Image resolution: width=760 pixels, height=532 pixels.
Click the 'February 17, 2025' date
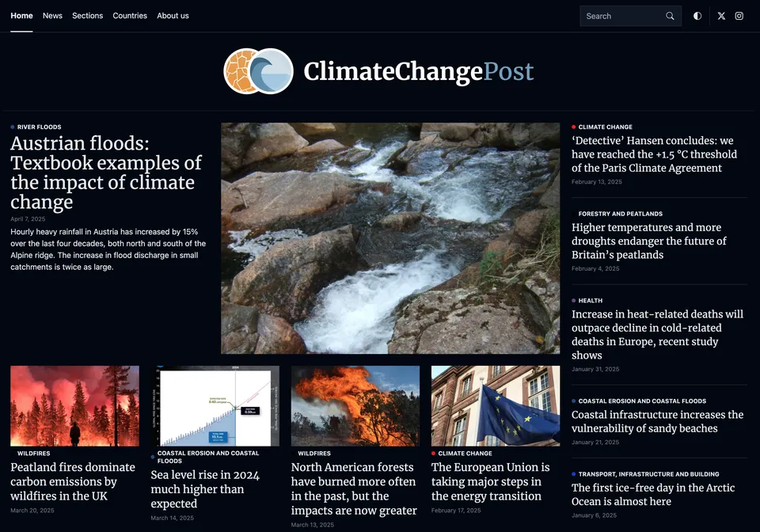pyautogui.click(x=456, y=510)
